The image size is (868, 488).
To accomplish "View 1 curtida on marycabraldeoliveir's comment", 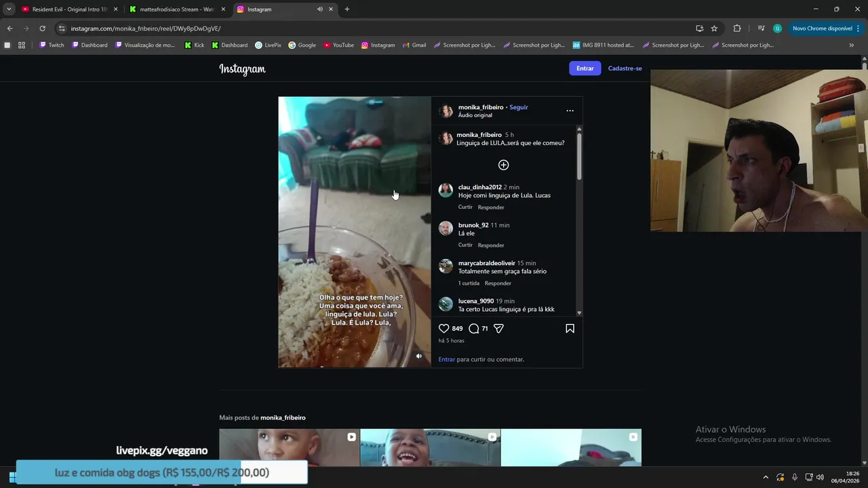I will 469,283.
